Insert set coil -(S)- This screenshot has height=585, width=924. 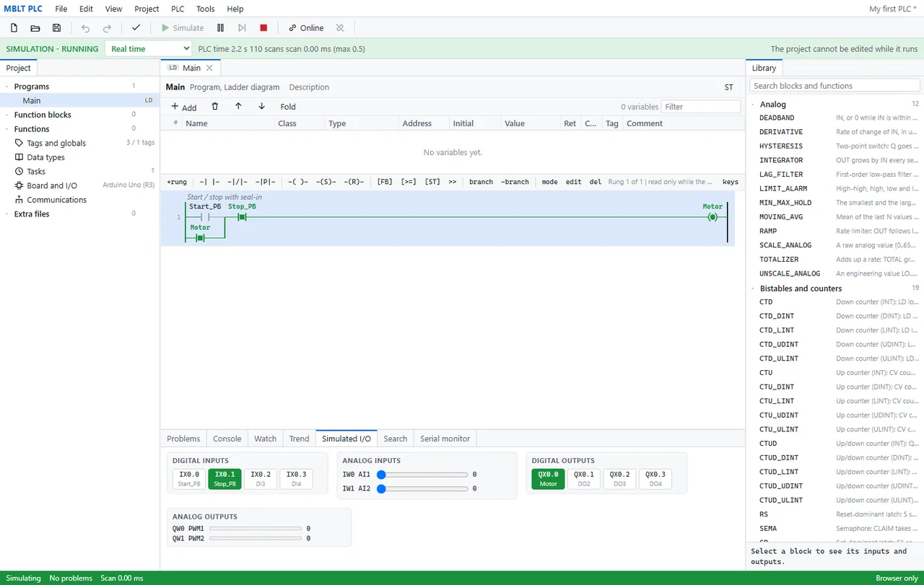click(x=326, y=182)
